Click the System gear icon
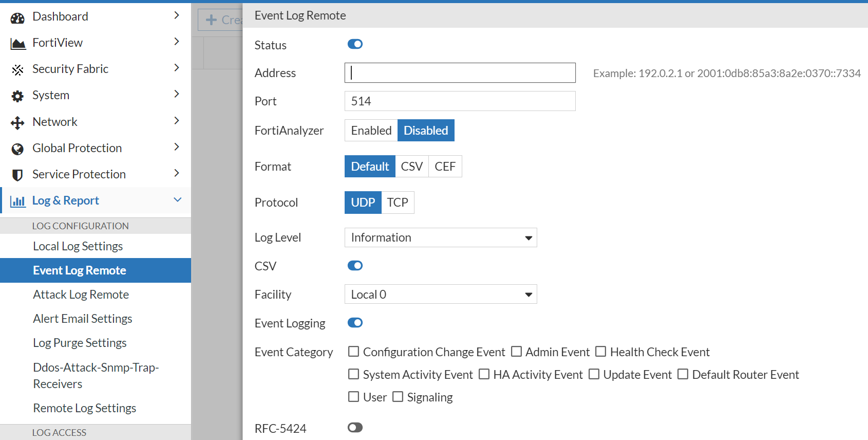Viewport: 868px width, 440px height. [17, 96]
